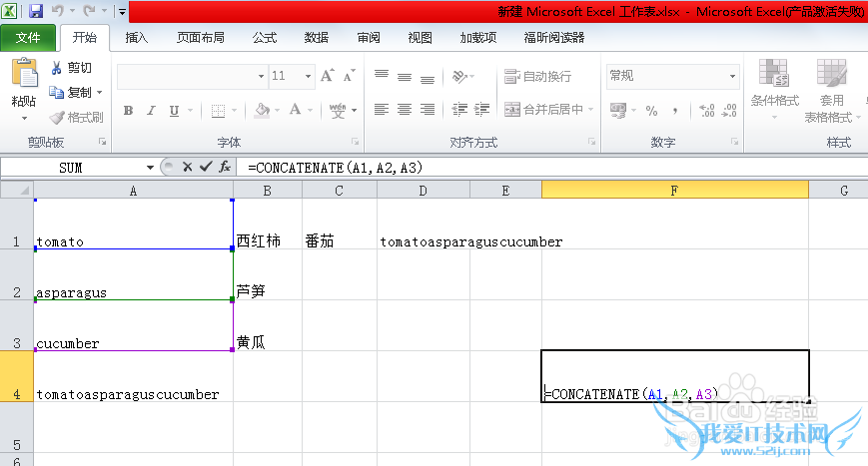
Task: Open Insert Function with the fx icon
Action: (226, 168)
